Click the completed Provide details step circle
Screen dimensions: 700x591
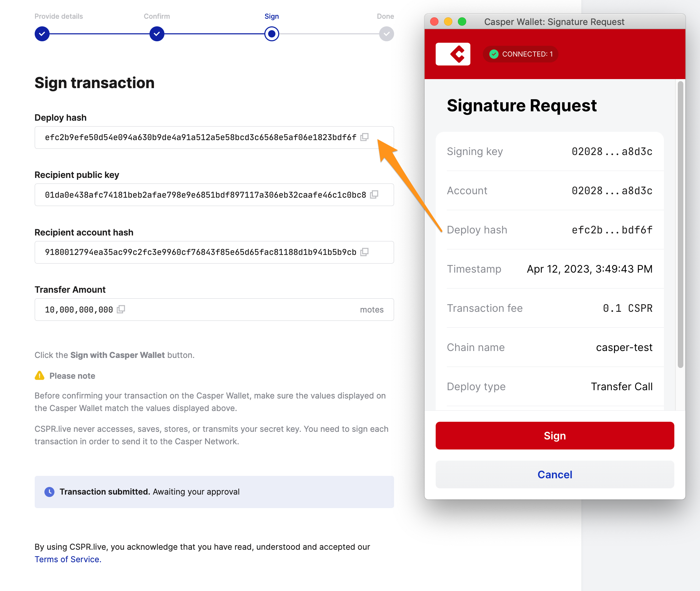[42, 34]
